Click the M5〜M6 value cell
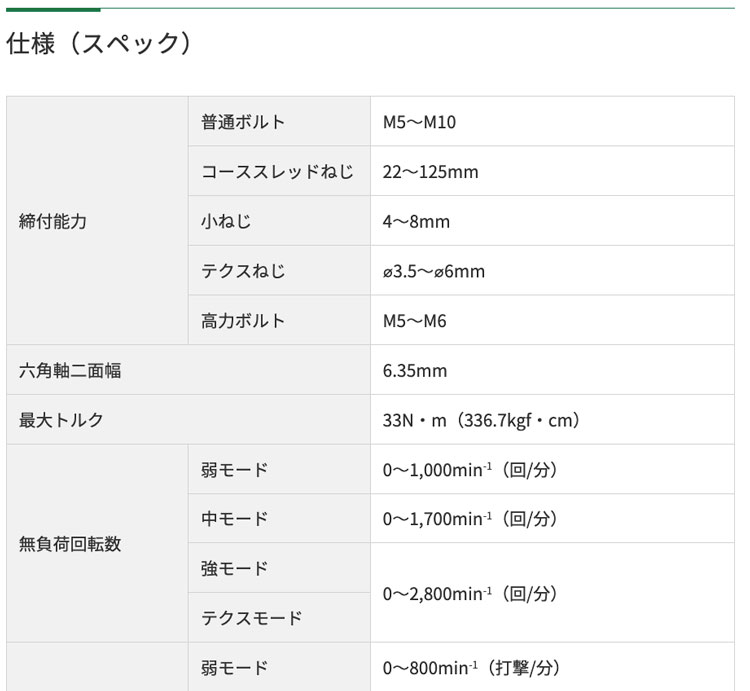750x691 pixels. pyautogui.click(x=414, y=321)
